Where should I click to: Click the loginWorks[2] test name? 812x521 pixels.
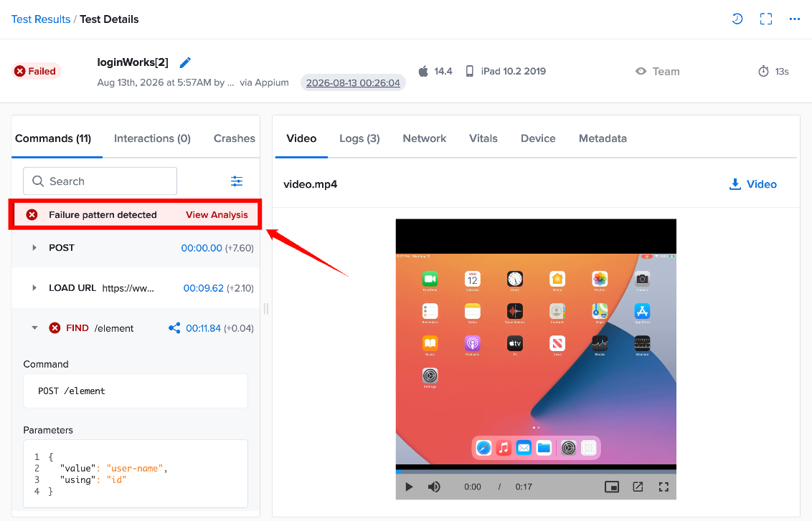pyautogui.click(x=133, y=62)
